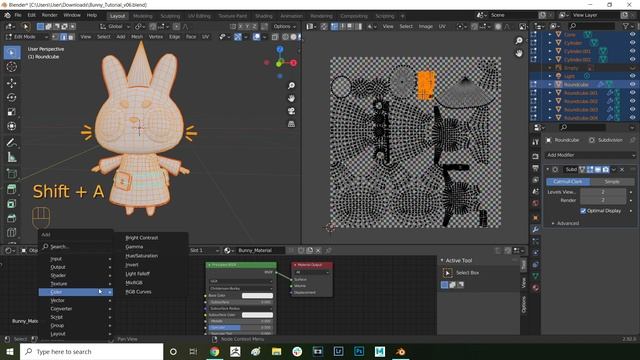Hide the Cone object in outliner
Screen dimensions: 640x360
pyautogui.click(x=632, y=35)
